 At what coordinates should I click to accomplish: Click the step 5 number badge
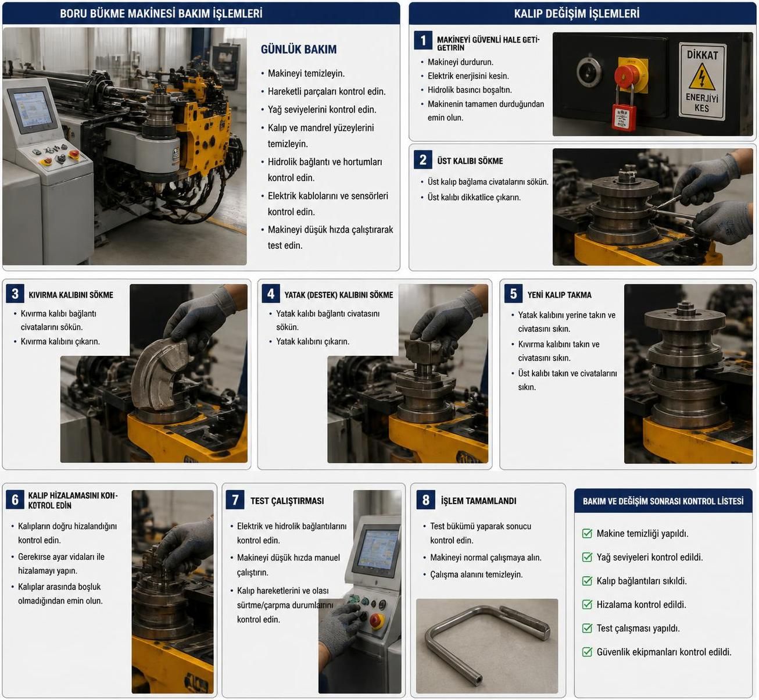click(x=513, y=294)
